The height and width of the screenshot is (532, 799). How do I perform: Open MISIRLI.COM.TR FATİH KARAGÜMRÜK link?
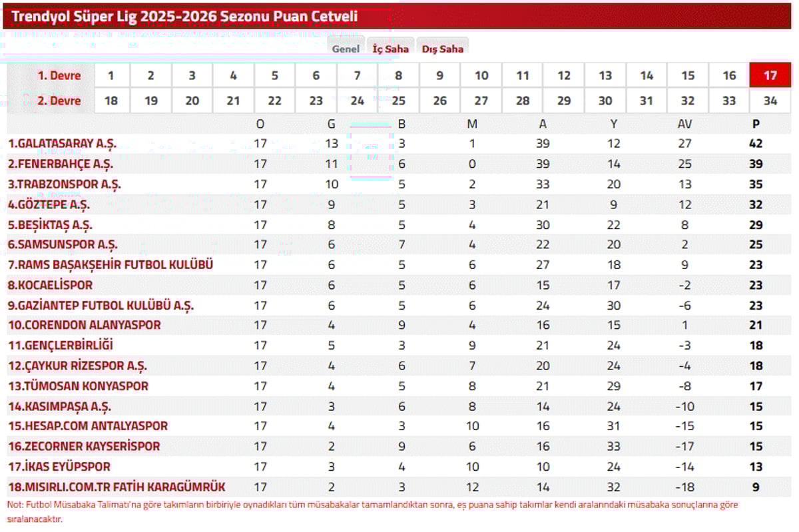click(117, 487)
